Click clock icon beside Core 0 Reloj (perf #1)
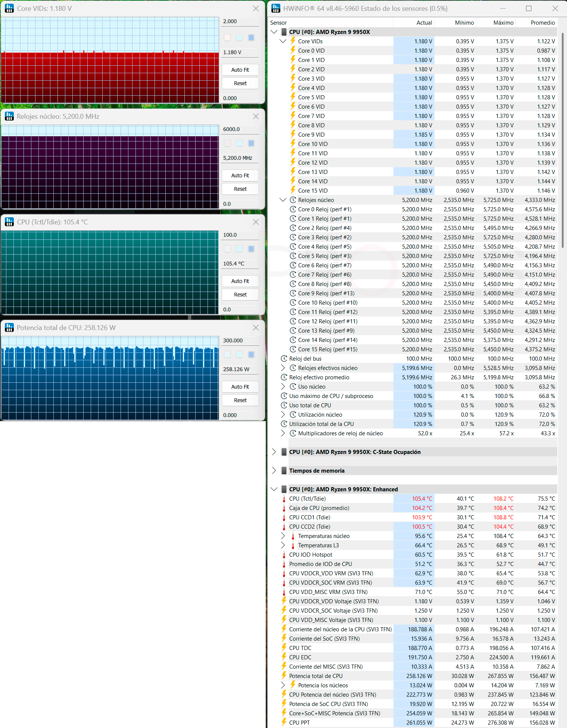 tap(293, 209)
